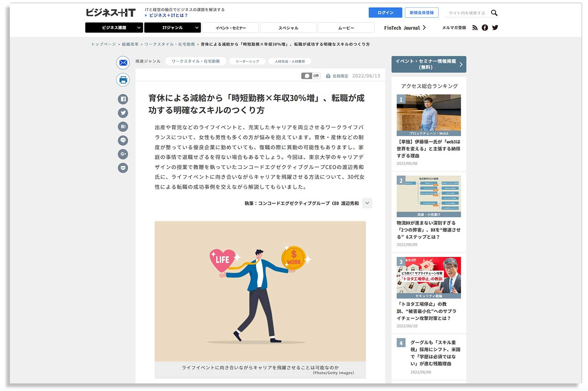Open the ムービー menu tab

tap(346, 28)
